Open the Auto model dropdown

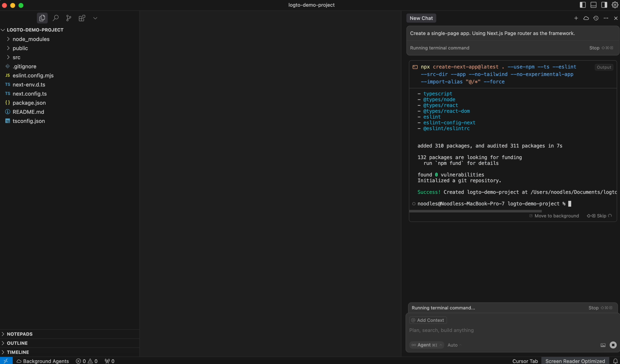pyautogui.click(x=454, y=345)
